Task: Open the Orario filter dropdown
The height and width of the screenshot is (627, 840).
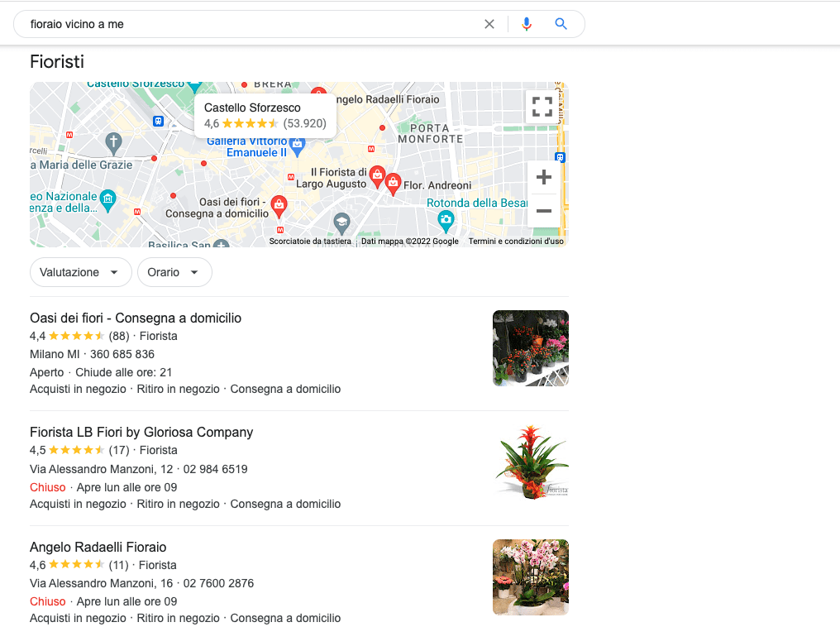Action: [174, 272]
